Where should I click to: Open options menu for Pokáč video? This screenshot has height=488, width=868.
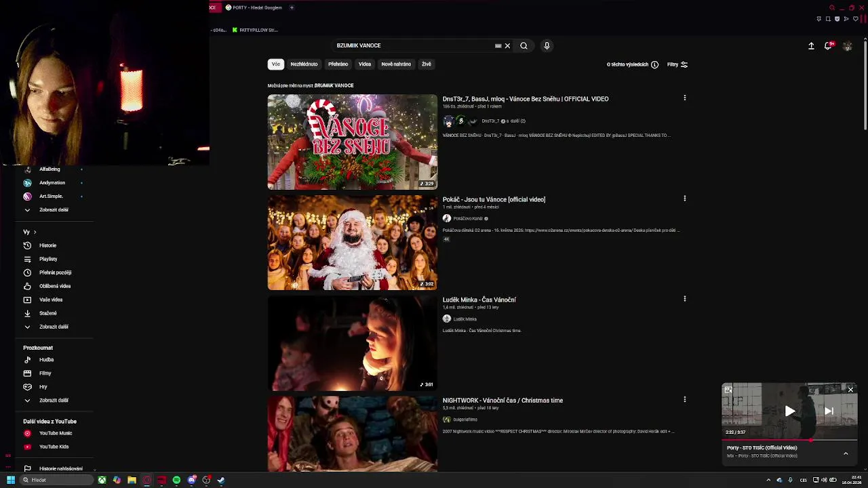(x=685, y=199)
